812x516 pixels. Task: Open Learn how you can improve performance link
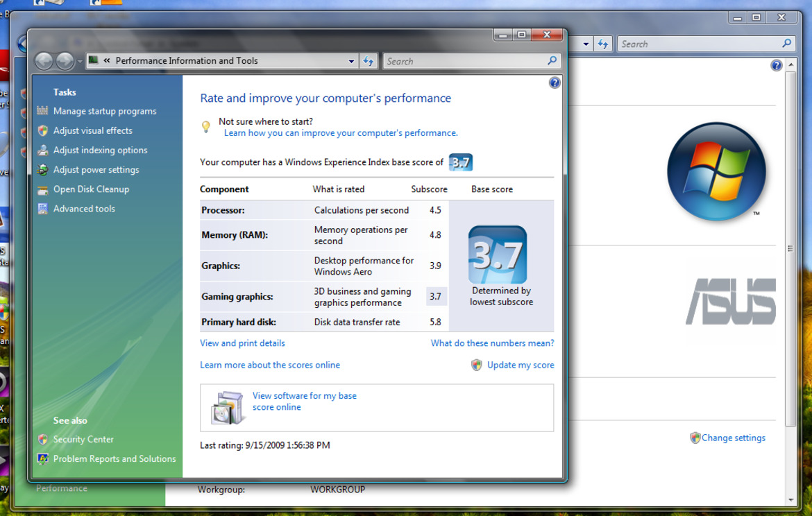pyautogui.click(x=341, y=133)
